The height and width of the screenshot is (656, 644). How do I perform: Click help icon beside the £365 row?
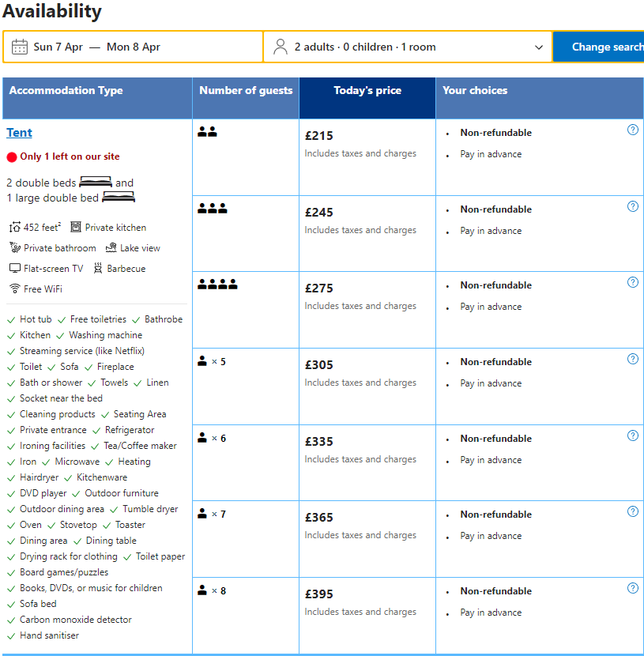pyautogui.click(x=632, y=512)
